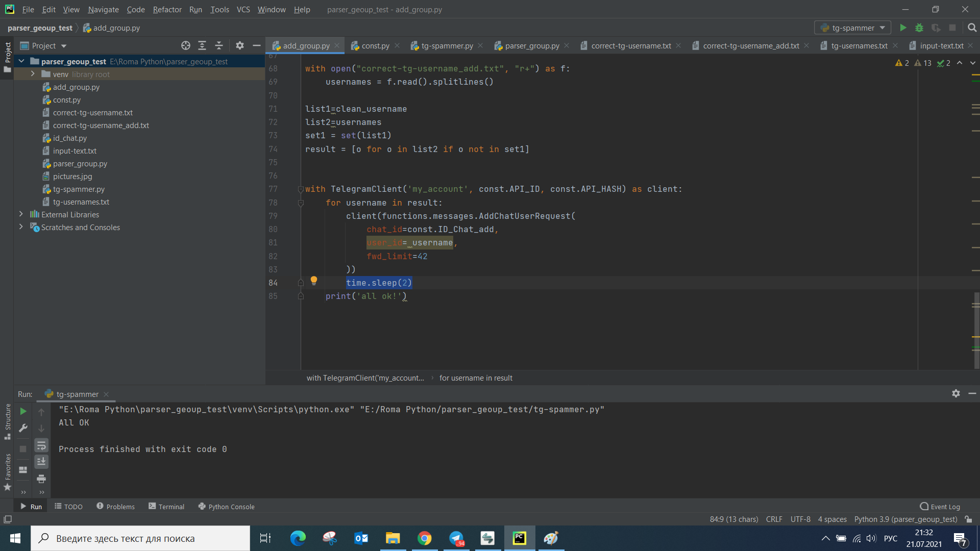
Task: Type in the Windows taskbar search box
Action: (140, 538)
